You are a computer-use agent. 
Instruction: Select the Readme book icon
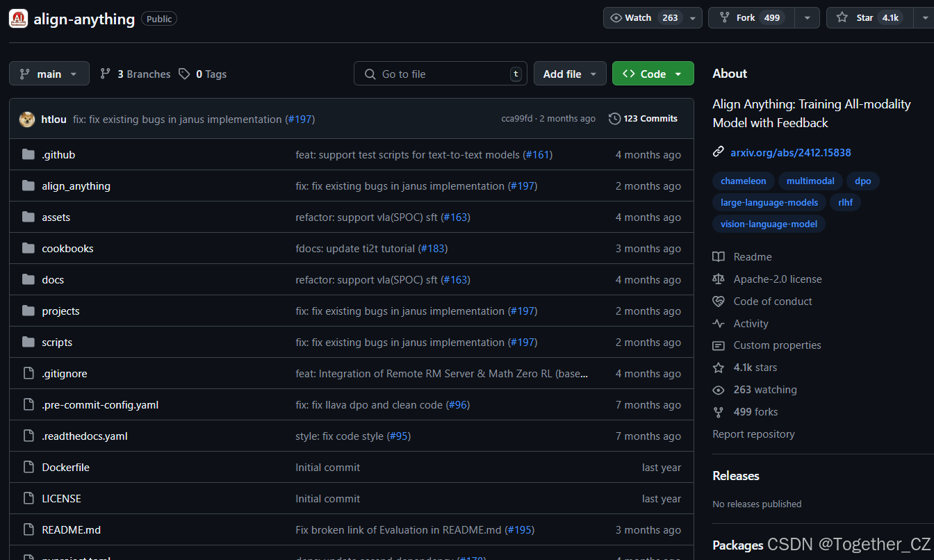pos(718,256)
